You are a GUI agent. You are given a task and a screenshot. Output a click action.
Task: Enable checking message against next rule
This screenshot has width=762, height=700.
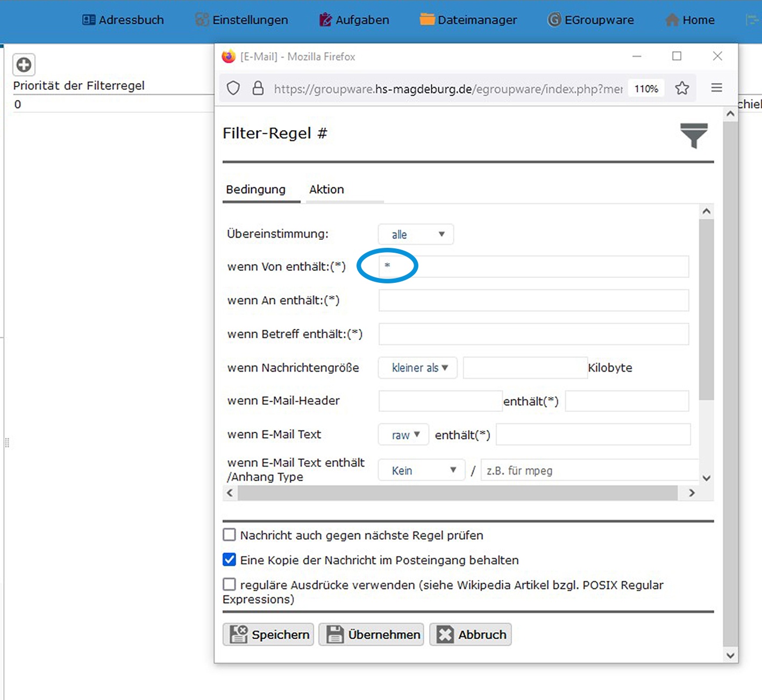[230, 535]
